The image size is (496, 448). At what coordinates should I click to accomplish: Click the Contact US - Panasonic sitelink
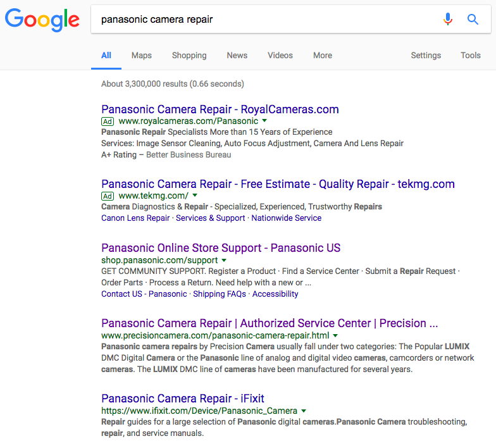[144, 294]
